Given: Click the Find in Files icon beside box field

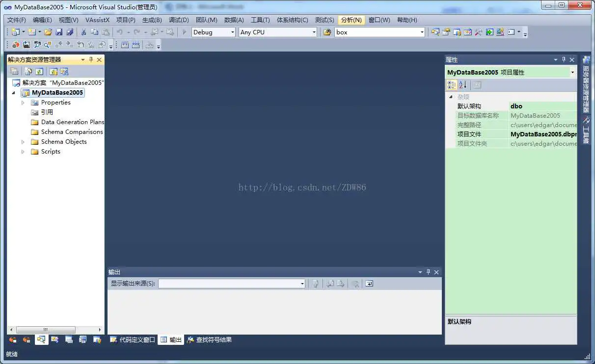Looking at the screenshot, I should click(x=327, y=32).
